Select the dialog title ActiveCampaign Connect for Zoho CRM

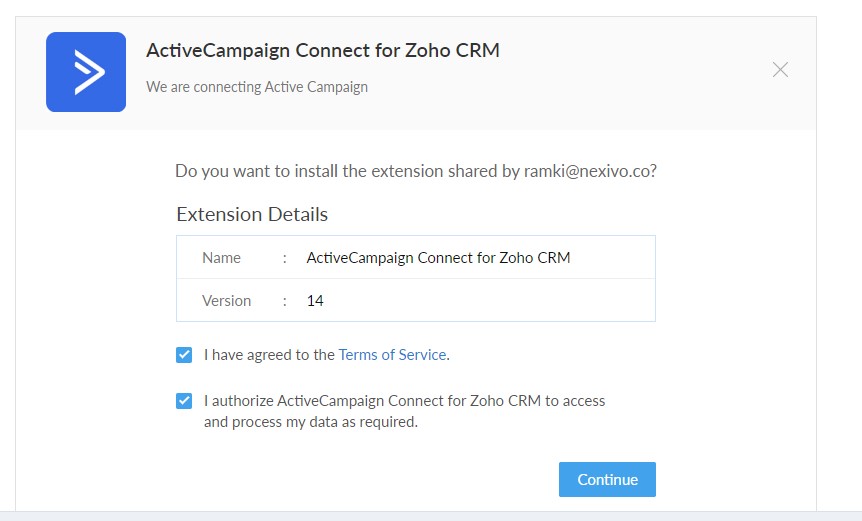(323, 51)
